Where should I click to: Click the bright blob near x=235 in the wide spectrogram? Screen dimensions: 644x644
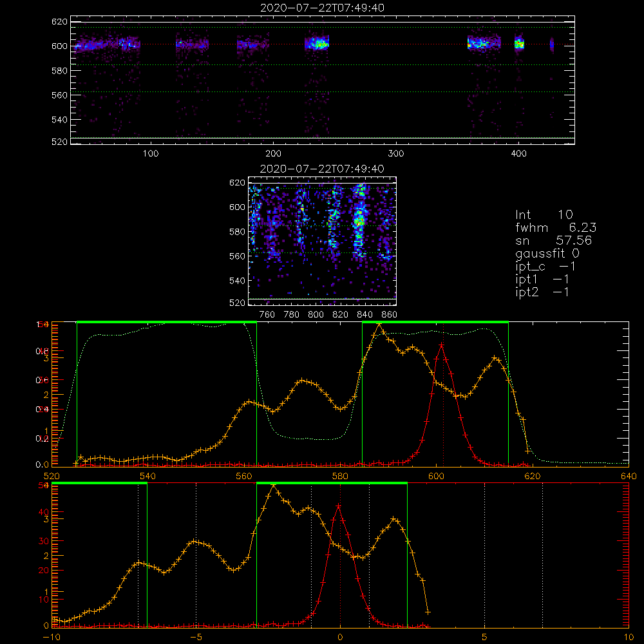317,43
